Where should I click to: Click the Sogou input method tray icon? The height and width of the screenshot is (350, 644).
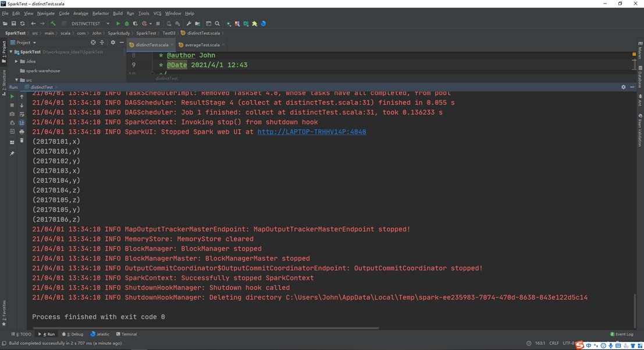(579, 345)
